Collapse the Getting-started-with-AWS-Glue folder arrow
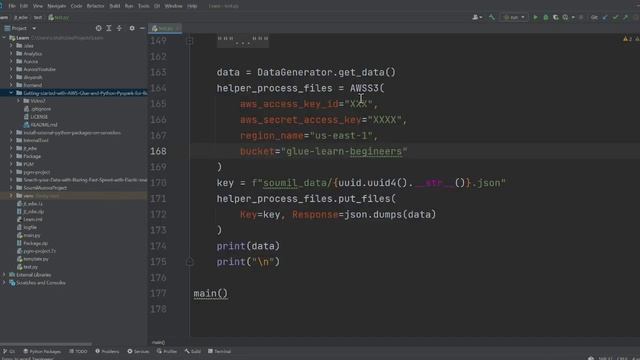Screen dimensions: 640x360 [11, 93]
